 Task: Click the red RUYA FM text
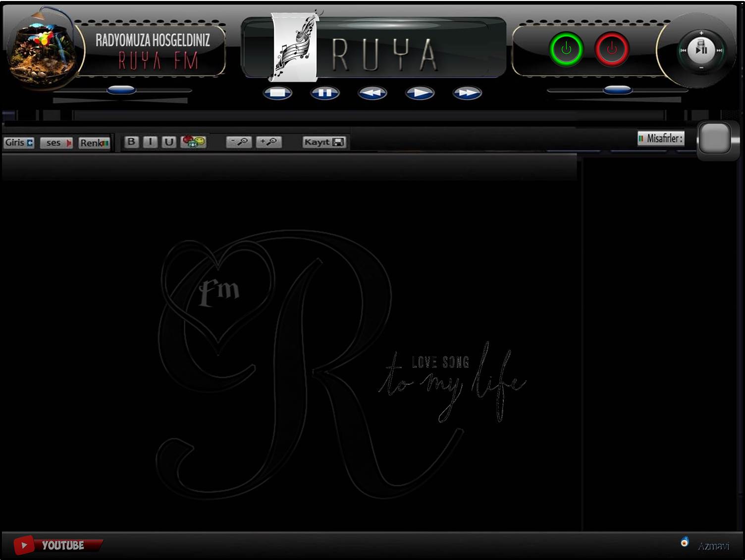click(158, 61)
